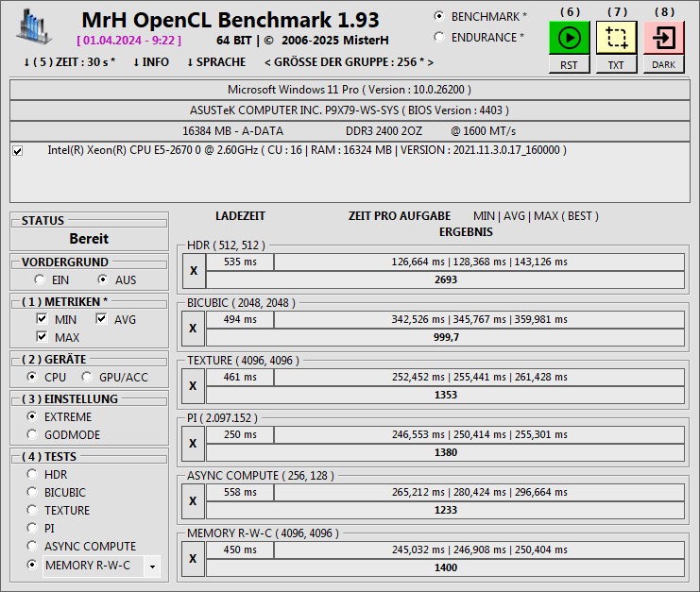700x592 pixels.
Task: Click the pink exit icon
Action: pyautogui.click(x=664, y=38)
